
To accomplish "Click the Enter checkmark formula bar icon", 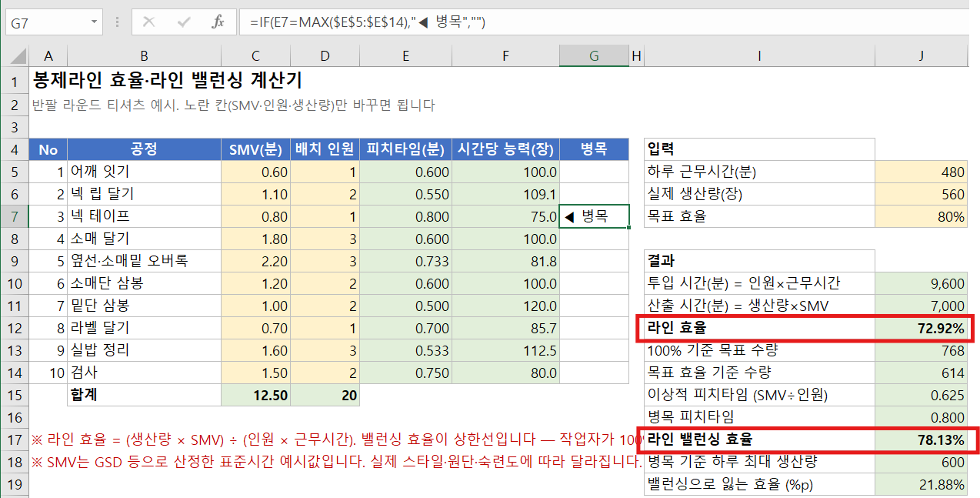I will tap(183, 22).
